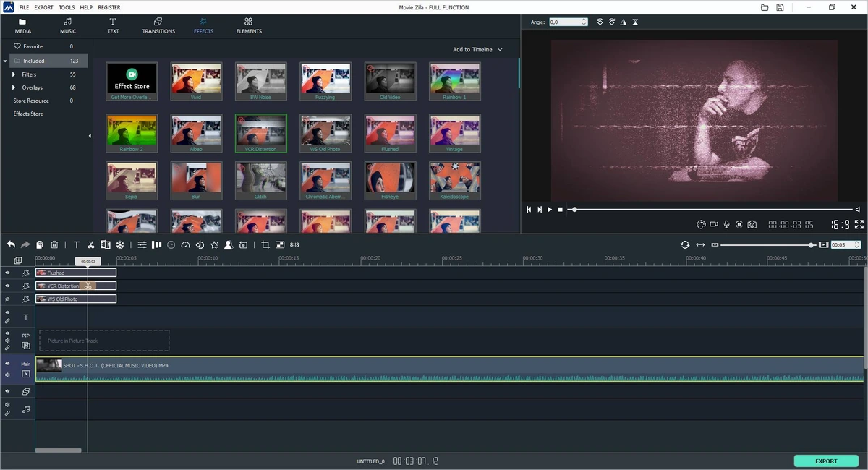Click the fit-timeline double arrow icon
The width and height of the screenshot is (868, 470).
coord(700,245)
